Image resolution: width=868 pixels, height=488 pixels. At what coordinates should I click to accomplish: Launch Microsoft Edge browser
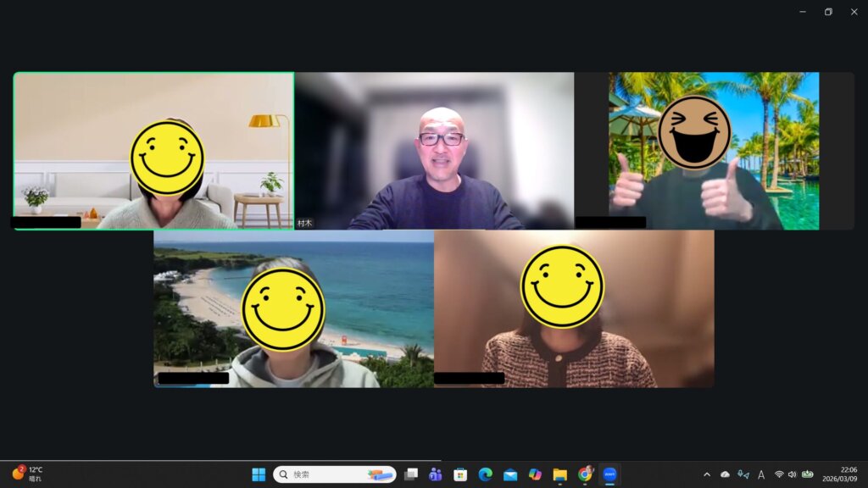tap(485, 474)
